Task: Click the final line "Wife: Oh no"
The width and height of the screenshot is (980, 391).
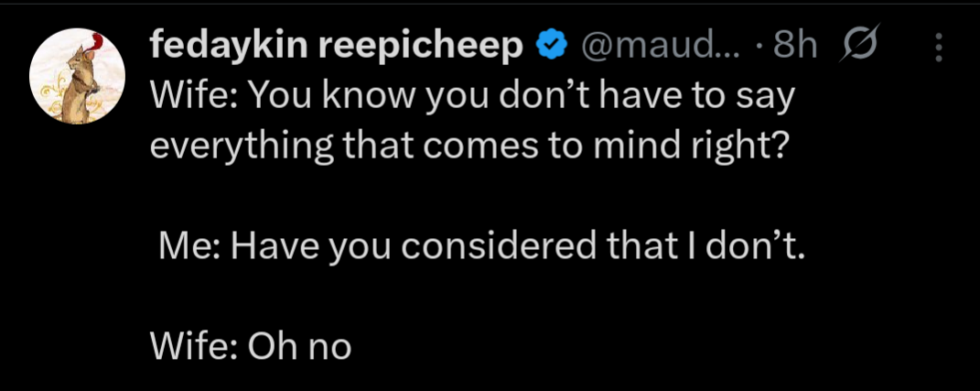Action: [x=251, y=346]
